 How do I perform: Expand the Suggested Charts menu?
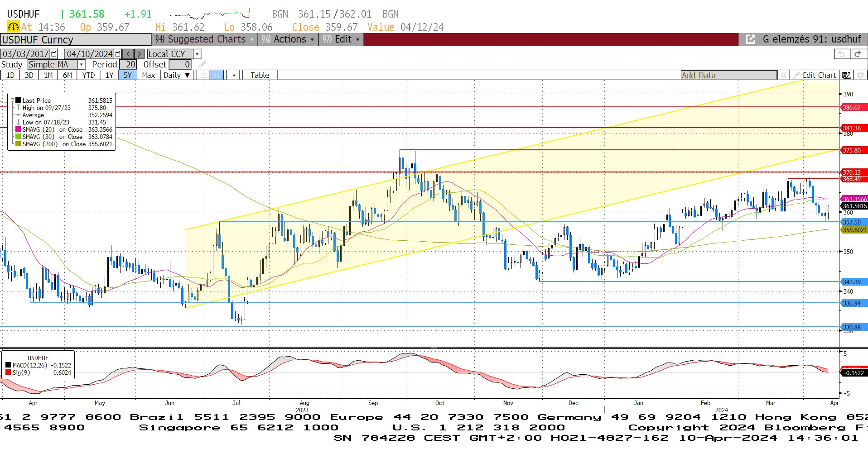coord(205,39)
